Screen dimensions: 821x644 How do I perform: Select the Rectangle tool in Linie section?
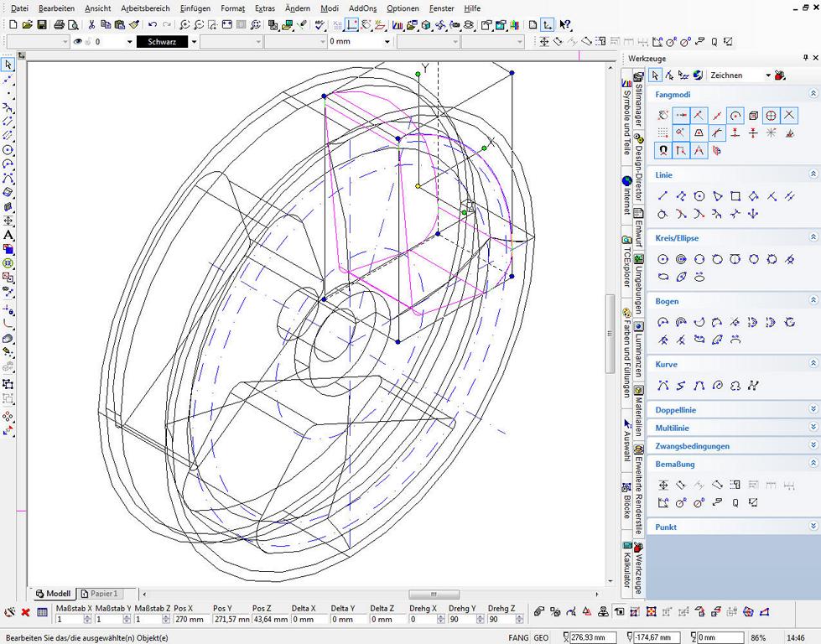[x=735, y=196]
